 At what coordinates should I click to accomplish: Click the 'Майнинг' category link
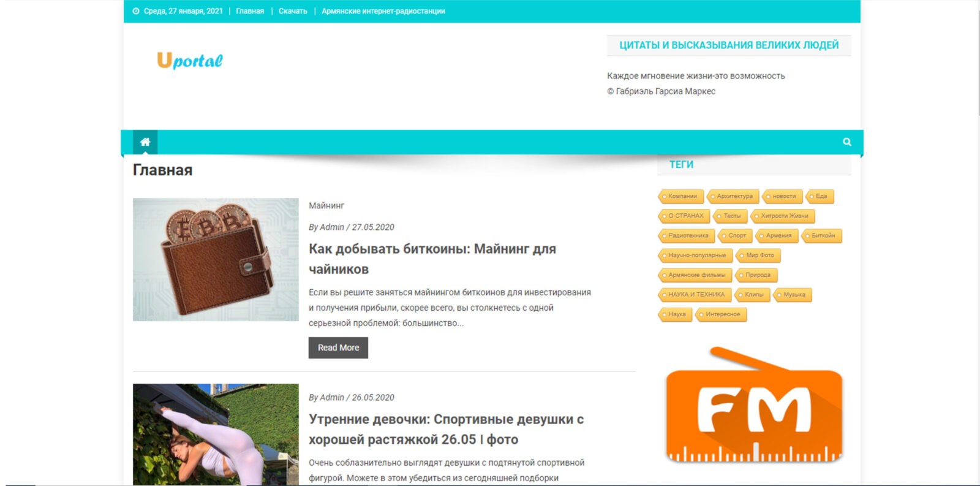pyautogui.click(x=326, y=205)
